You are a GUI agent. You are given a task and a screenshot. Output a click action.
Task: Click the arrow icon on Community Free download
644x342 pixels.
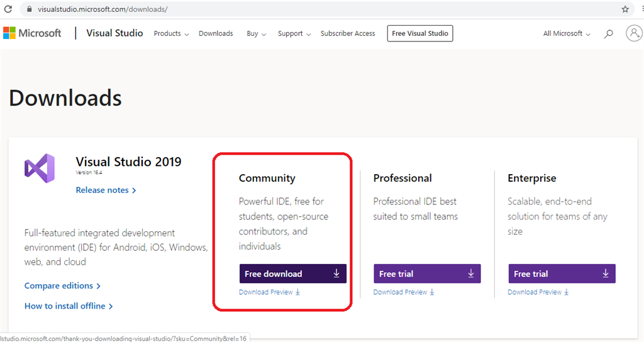[336, 273]
